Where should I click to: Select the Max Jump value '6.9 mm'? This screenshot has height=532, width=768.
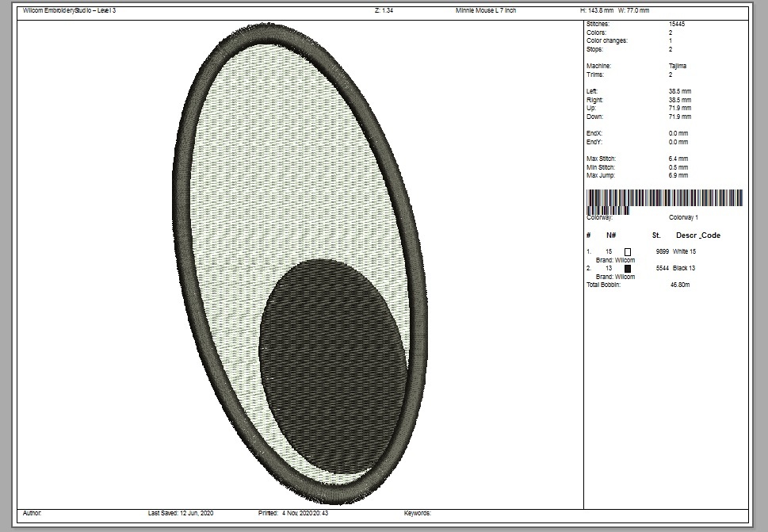678,175
